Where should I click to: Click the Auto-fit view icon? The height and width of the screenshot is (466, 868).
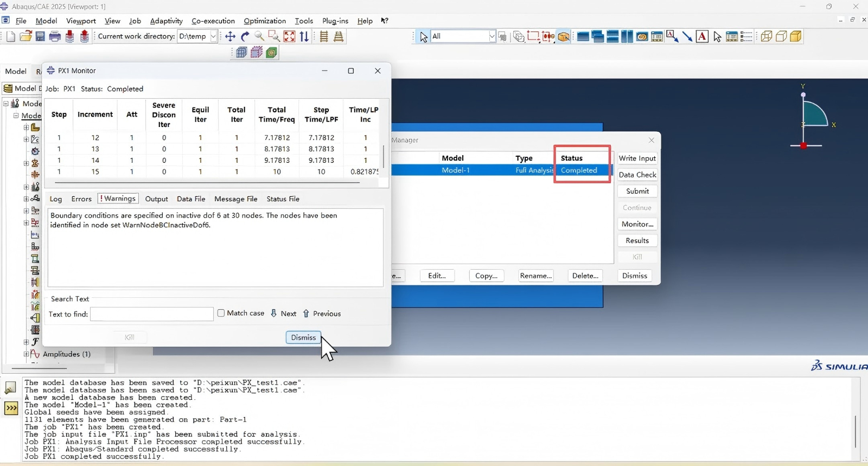[x=289, y=36]
